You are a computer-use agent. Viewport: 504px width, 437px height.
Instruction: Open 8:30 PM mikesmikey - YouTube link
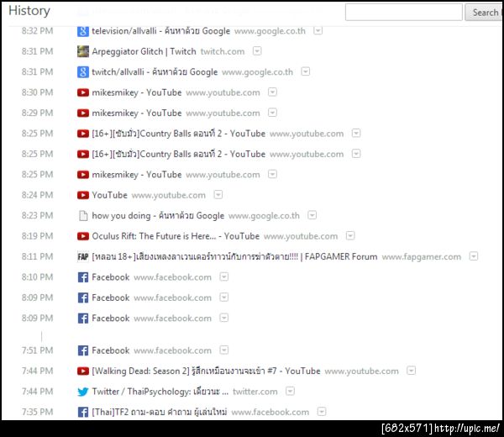[x=137, y=92]
